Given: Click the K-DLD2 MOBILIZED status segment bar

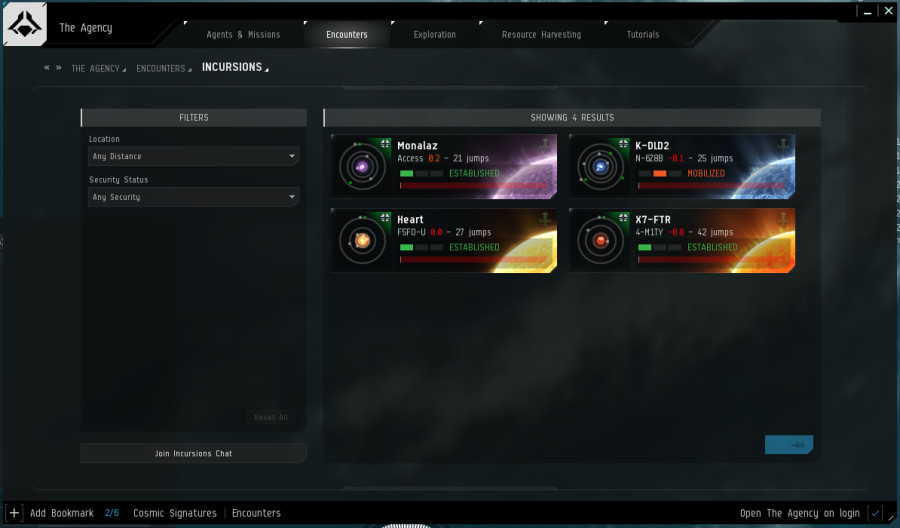Looking at the screenshot, I should [660, 173].
